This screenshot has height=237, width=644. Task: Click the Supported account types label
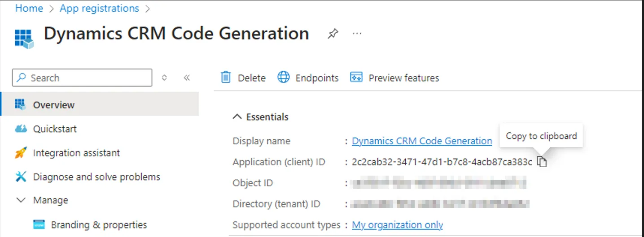286,225
